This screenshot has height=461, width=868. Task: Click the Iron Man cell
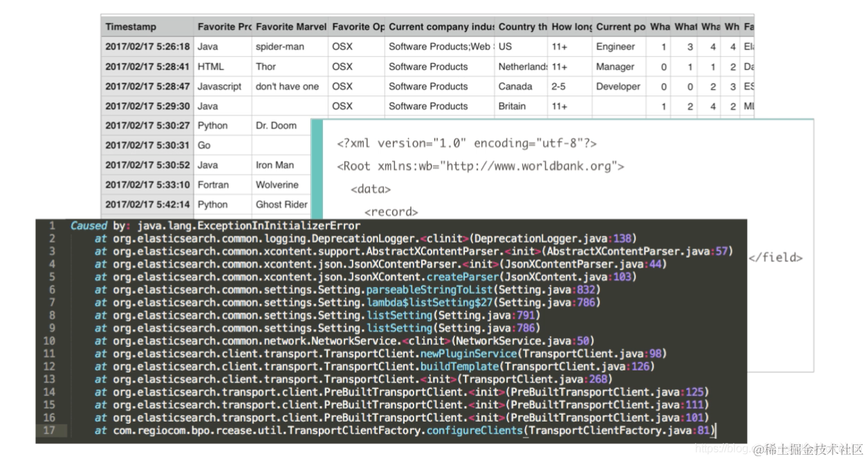(x=281, y=165)
